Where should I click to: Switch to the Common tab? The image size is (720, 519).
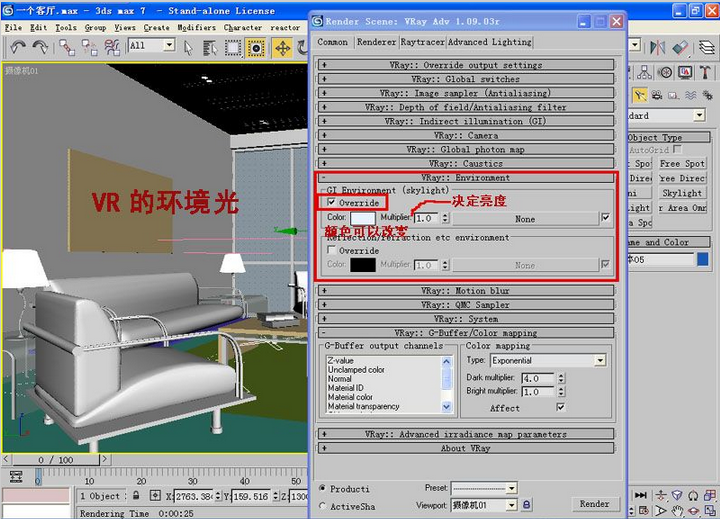(x=332, y=42)
